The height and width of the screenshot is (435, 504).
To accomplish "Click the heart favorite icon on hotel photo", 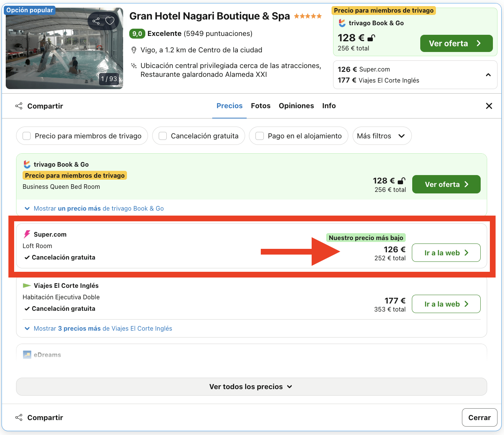I will (110, 21).
